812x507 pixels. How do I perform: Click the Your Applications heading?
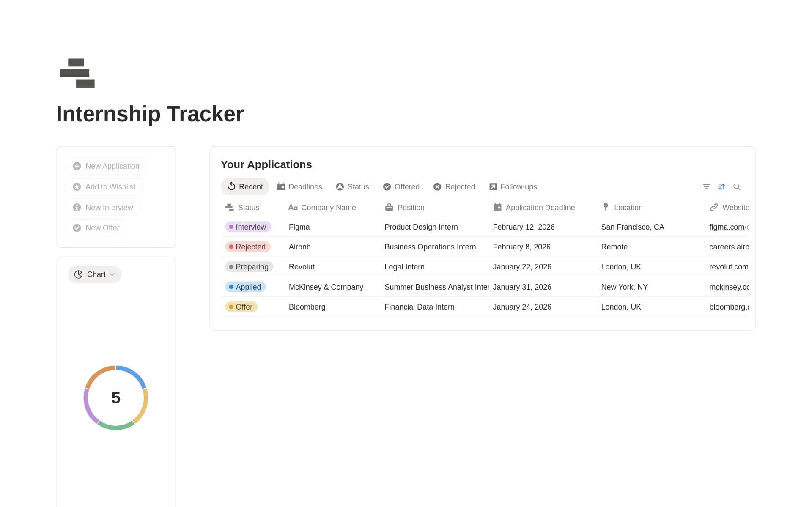[266, 164]
